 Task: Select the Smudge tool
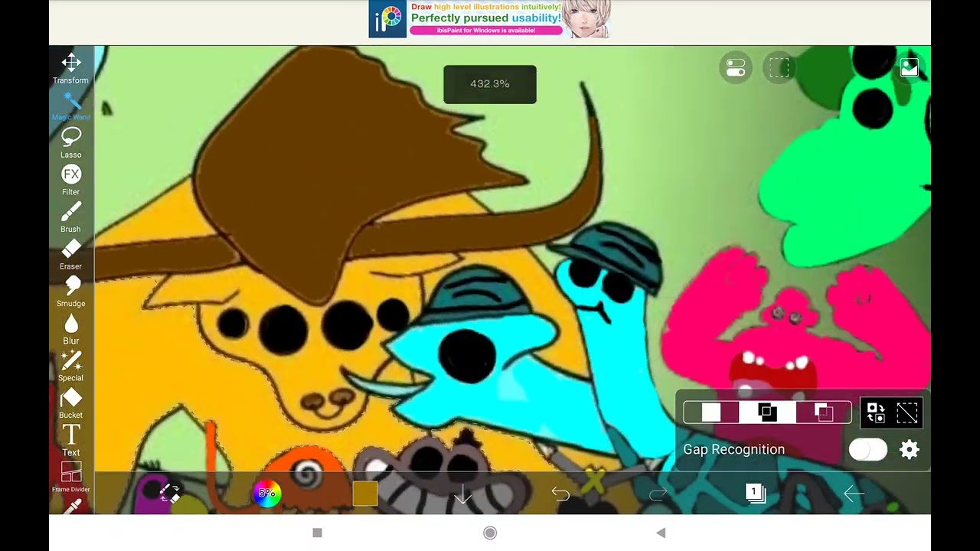[x=71, y=292]
